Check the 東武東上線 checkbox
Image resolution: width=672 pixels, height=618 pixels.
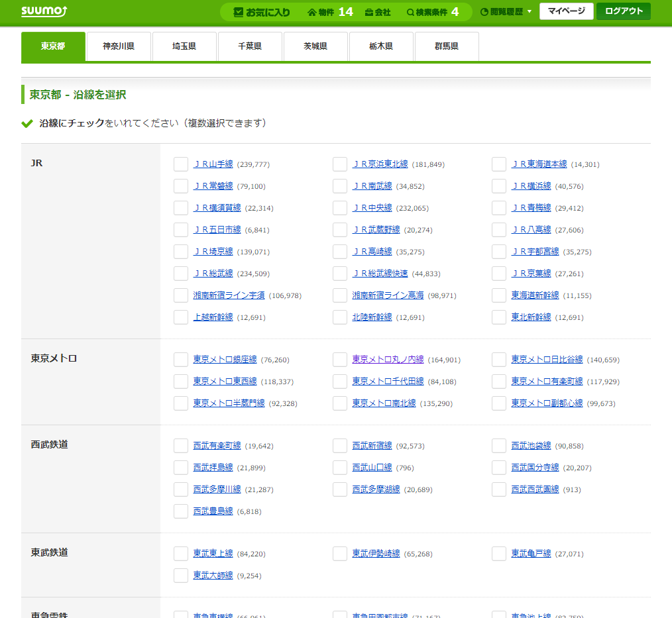click(x=181, y=553)
